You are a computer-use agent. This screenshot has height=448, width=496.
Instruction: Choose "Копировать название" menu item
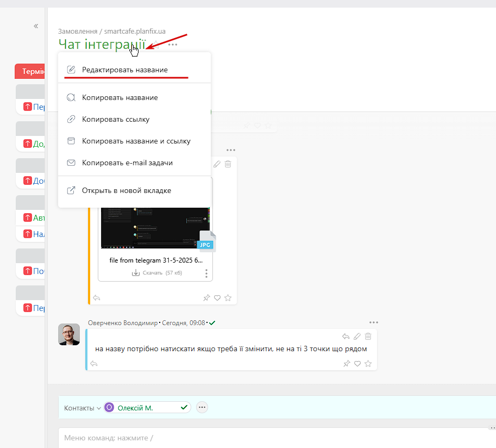point(134,97)
